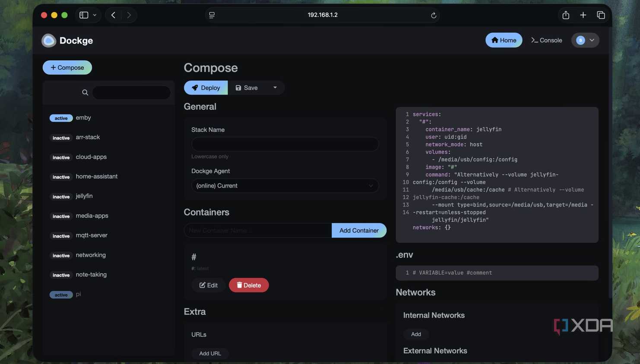The width and height of the screenshot is (640, 364).
Task: Click the + Compose button
Action: tap(67, 67)
